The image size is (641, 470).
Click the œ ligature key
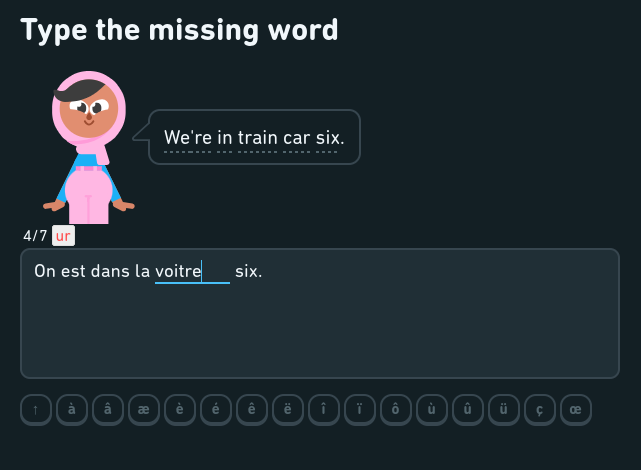click(x=576, y=410)
